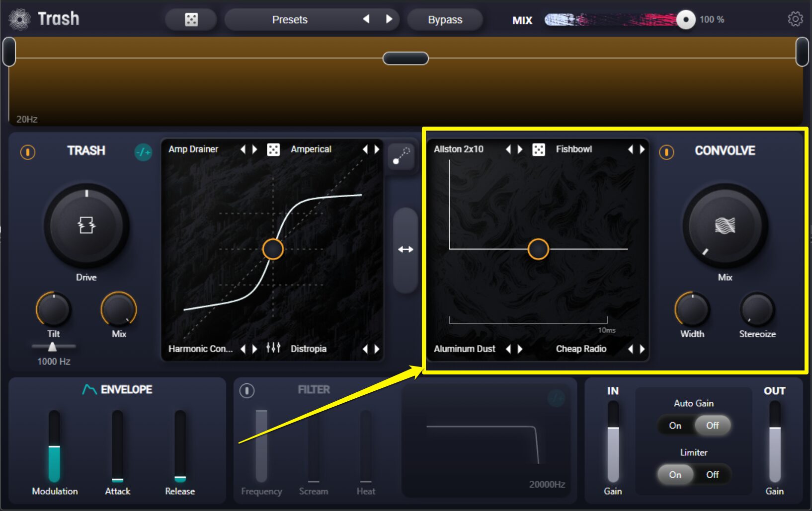Click the Envelope Attack slider
This screenshot has height=511, width=812.
pos(117,446)
